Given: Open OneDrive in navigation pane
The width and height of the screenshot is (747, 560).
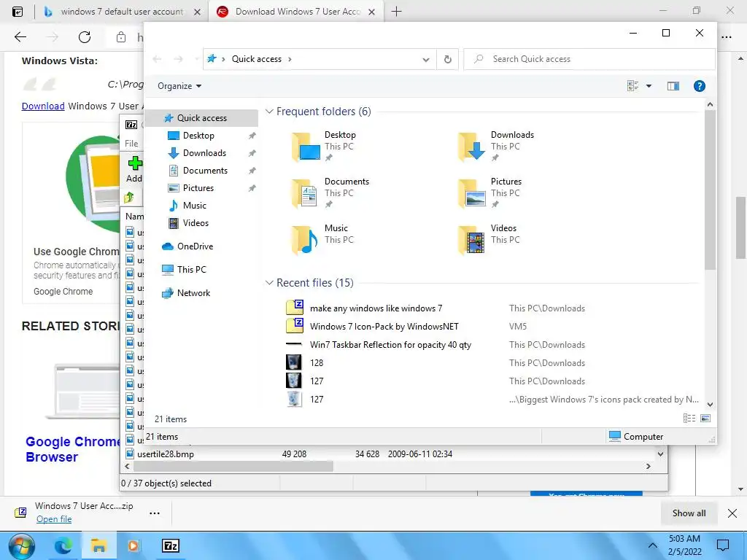Looking at the screenshot, I should 194,246.
